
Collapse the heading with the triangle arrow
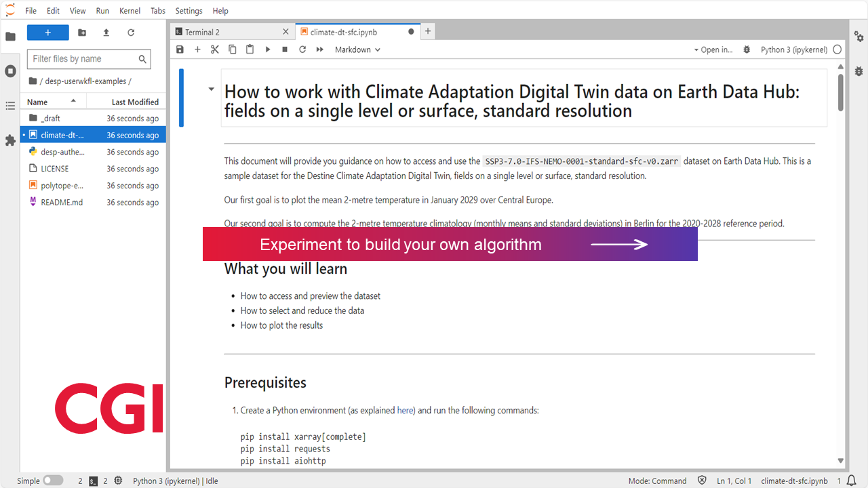[x=211, y=89]
